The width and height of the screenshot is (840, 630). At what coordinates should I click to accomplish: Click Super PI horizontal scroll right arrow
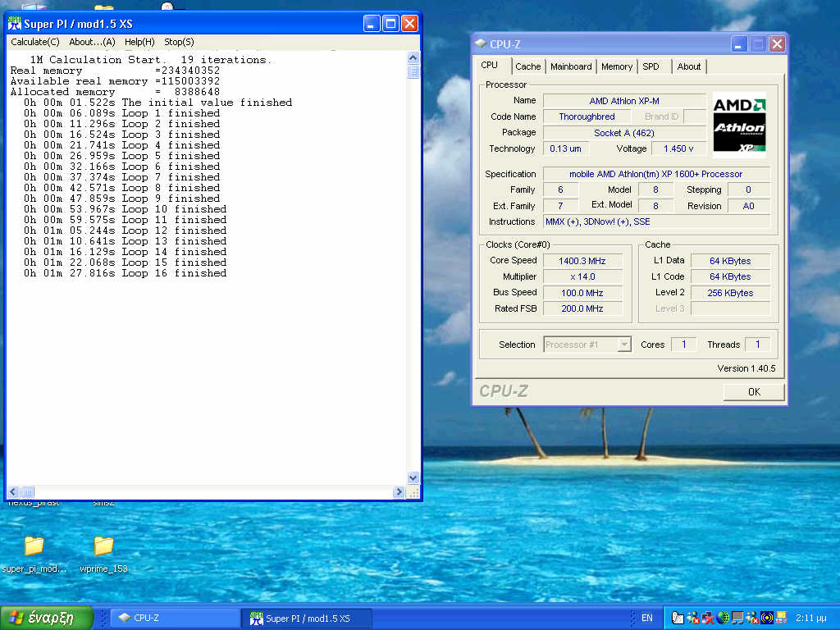(x=398, y=492)
